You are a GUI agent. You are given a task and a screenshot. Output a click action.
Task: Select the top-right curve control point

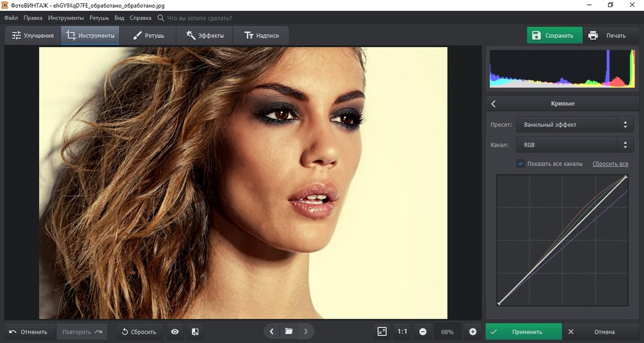[626, 177]
